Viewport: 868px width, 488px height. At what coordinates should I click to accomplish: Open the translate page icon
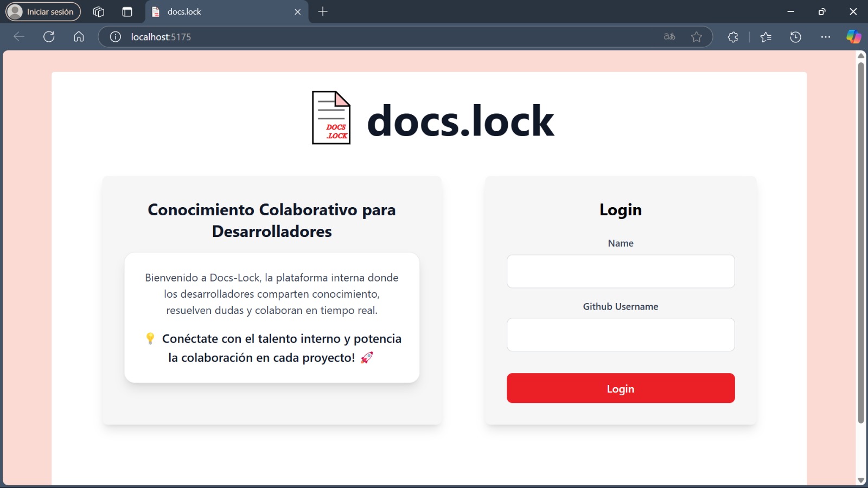[x=669, y=37]
